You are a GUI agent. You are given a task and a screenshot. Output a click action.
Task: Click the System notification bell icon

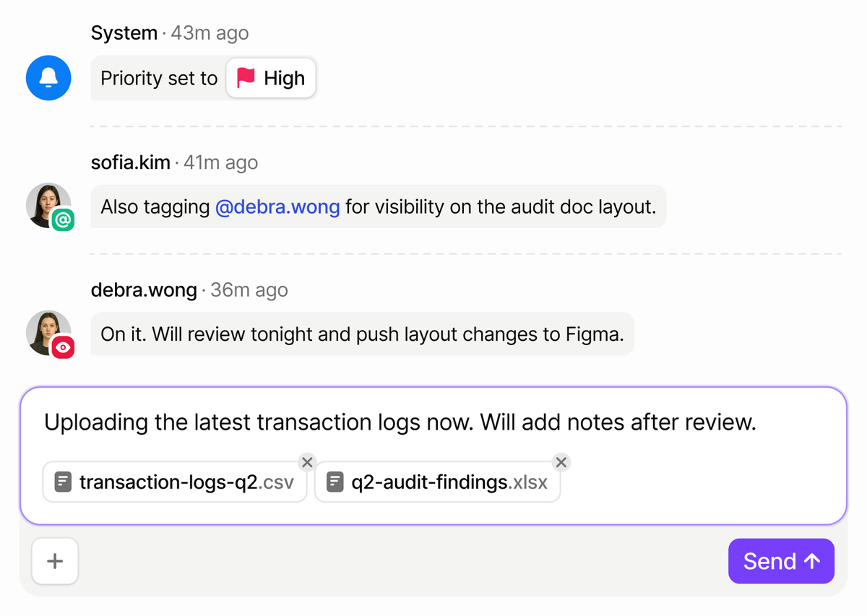(48, 77)
